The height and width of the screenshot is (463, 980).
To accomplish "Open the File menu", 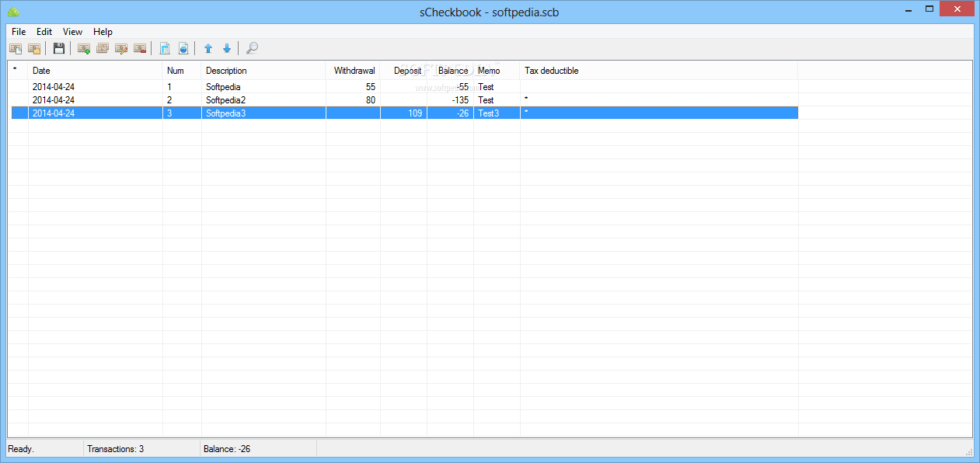I will (19, 32).
